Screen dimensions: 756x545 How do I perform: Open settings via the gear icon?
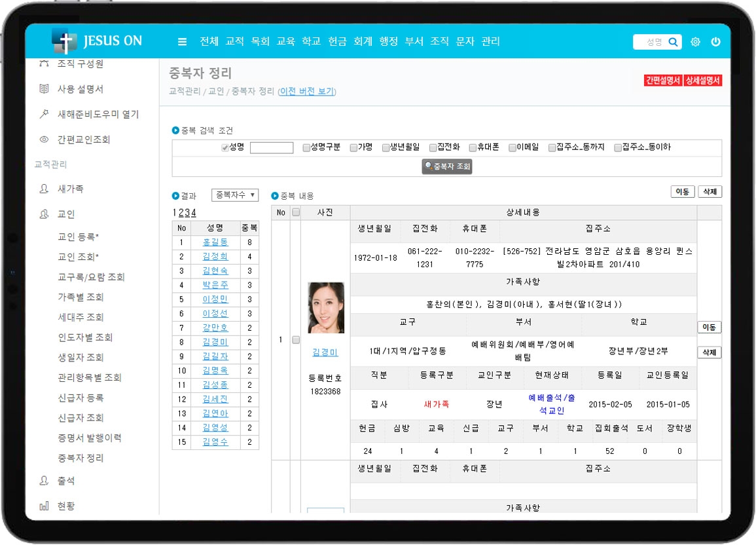695,42
